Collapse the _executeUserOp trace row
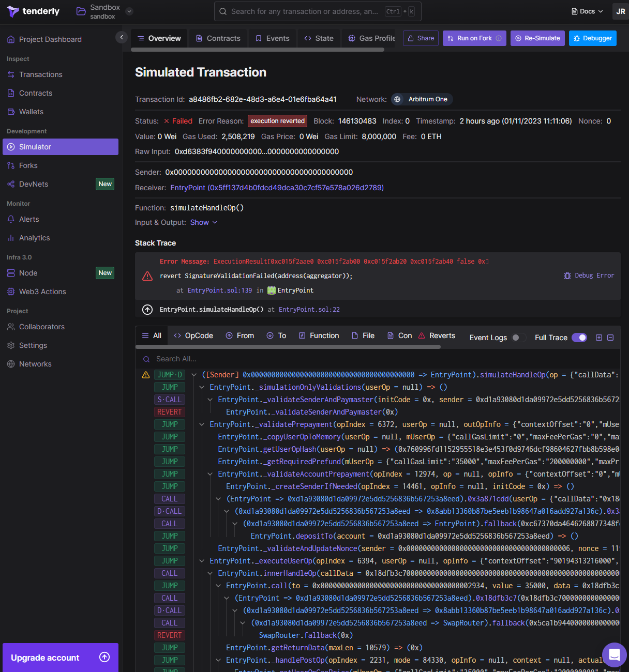Screen dimensions: 629x672 coord(202,561)
